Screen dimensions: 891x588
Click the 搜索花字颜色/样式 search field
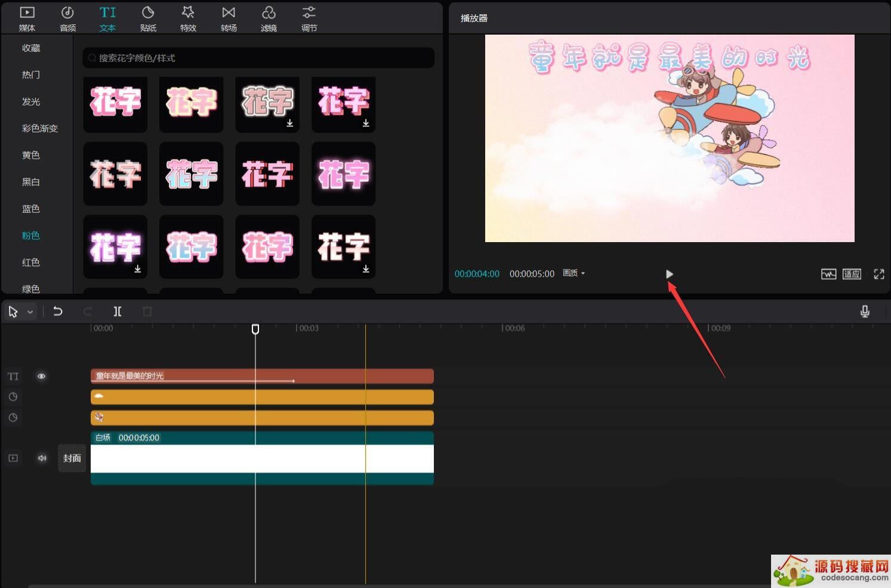point(258,58)
